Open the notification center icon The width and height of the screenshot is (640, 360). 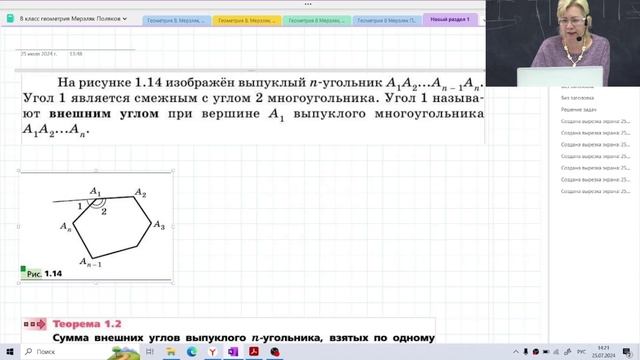pos(627,351)
